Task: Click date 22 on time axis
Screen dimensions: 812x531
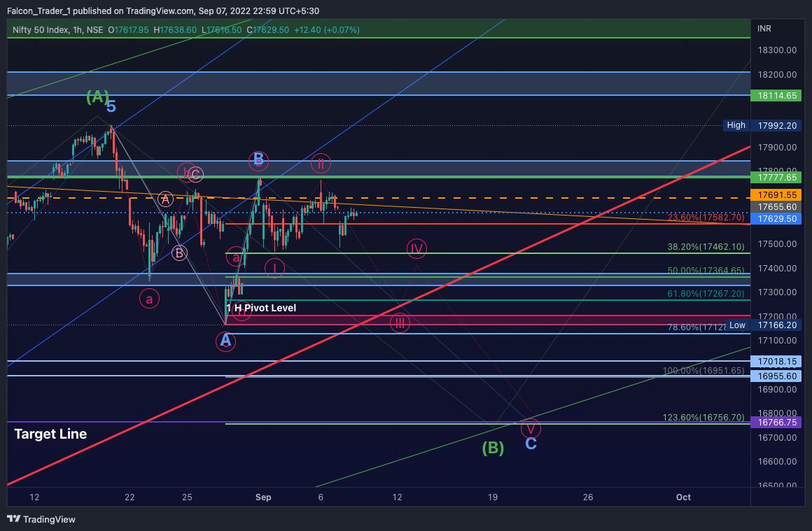Action: pos(129,497)
